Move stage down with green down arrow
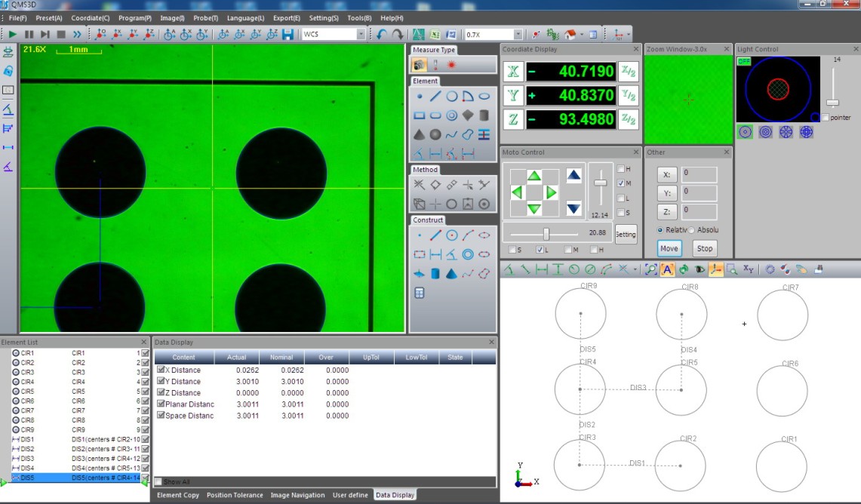This screenshot has height=504, width=861. (534, 209)
